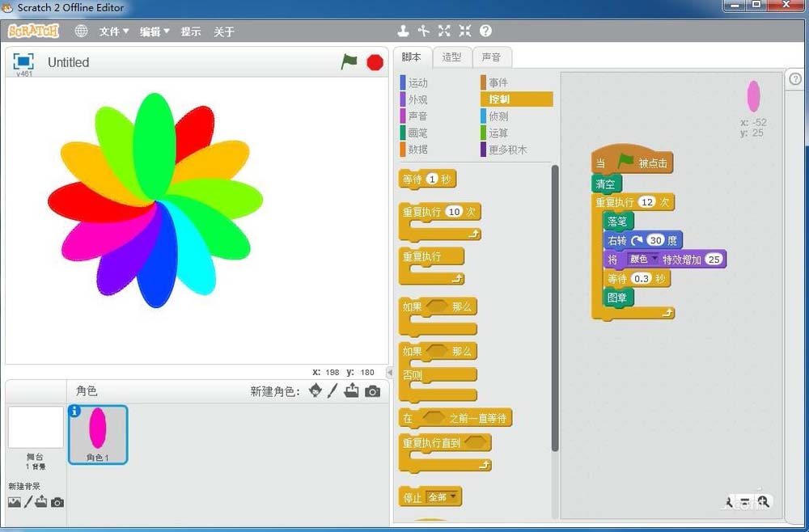Toggle full screen presentation mode icon

(x=23, y=61)
